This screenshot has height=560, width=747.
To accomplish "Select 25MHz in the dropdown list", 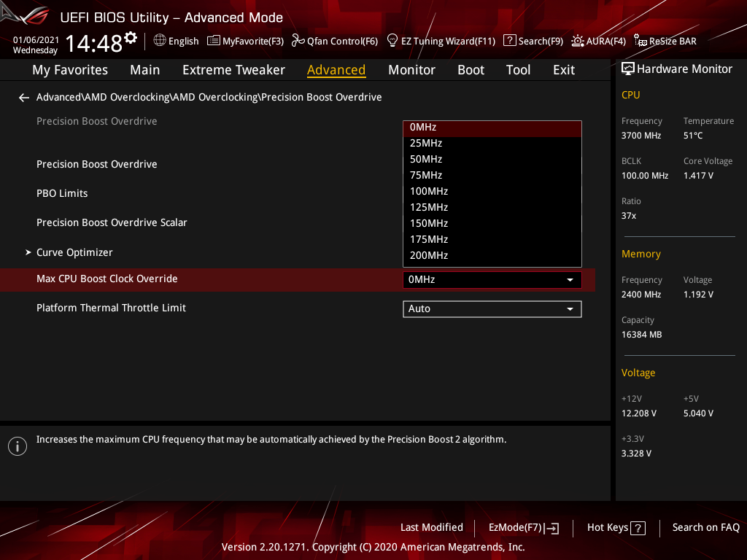I will (492, 144).
